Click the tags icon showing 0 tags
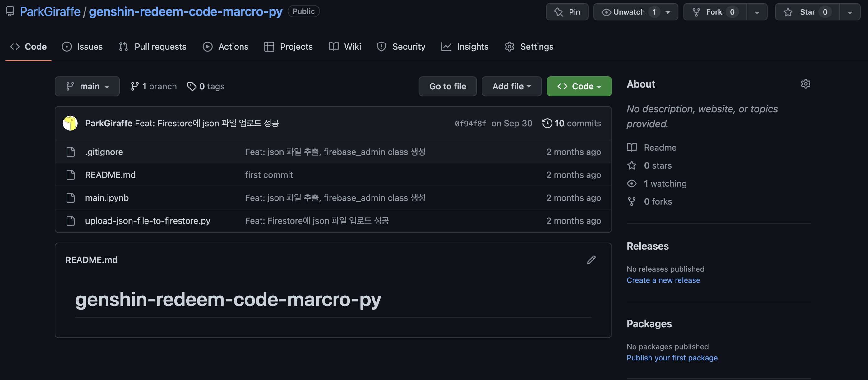Viewport: 868px width, 380px height. pos(192,87)
